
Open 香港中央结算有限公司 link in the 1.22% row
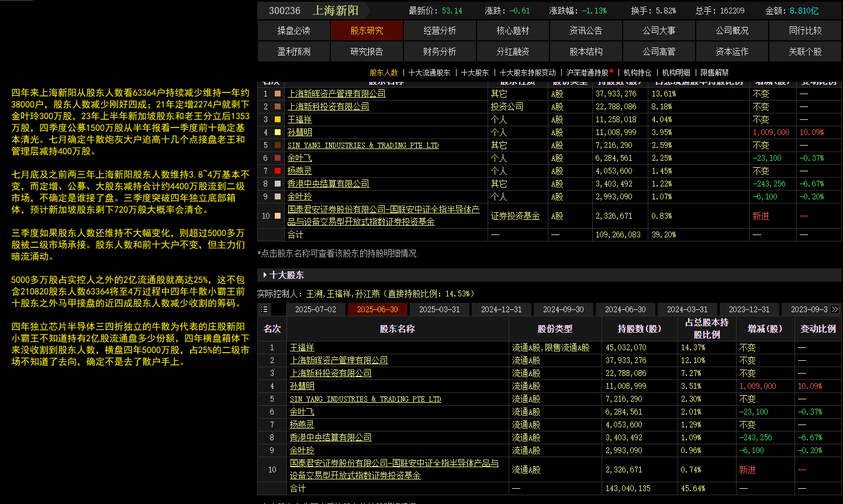pos(329,184)
